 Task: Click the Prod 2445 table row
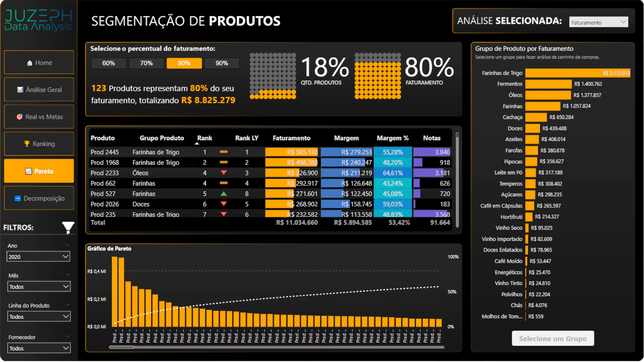click(x=270, y=152)
